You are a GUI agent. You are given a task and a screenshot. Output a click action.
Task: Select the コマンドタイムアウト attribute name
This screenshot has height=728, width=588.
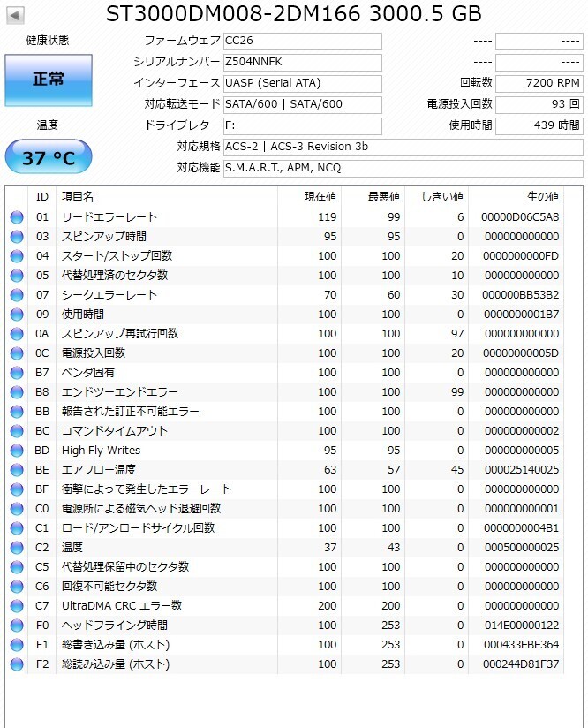click(115, 431)
